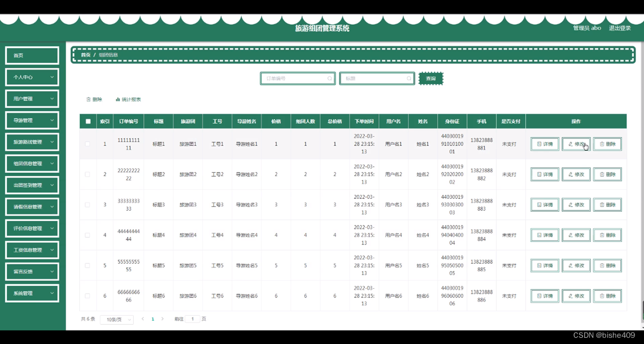Click search icon in 订单编号 field

pyautogui.click(x=329, y=79)
